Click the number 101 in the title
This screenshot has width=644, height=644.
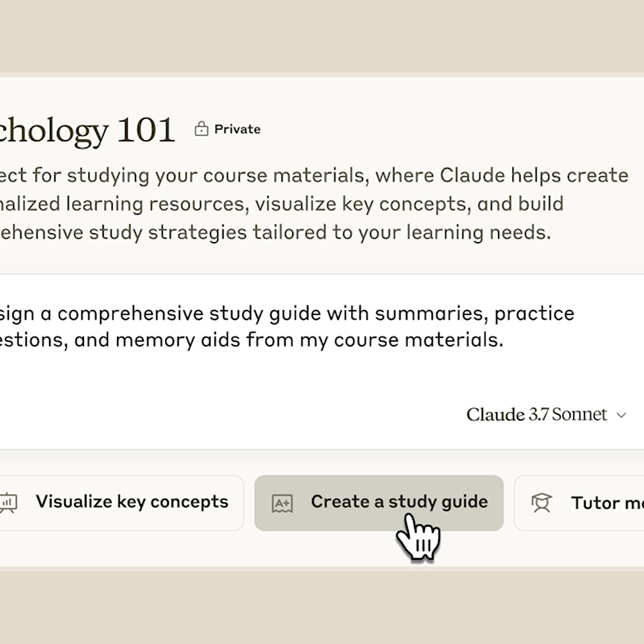[146, 130]
